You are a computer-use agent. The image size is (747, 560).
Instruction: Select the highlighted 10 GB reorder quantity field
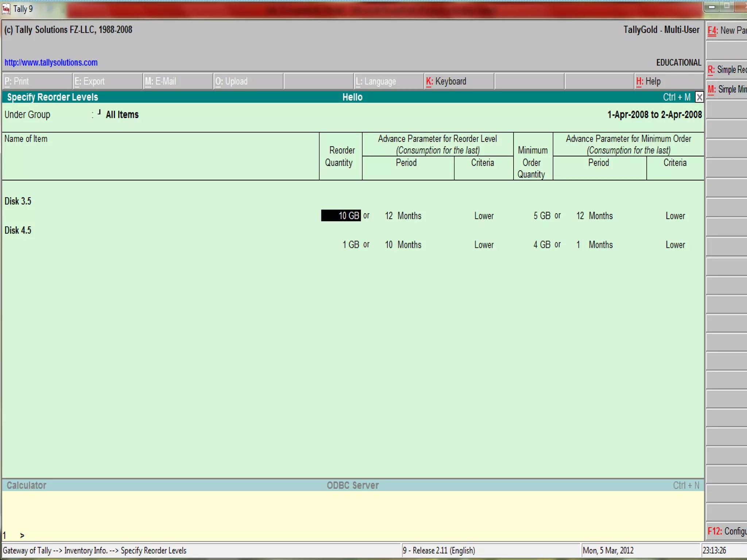[341, 215]
